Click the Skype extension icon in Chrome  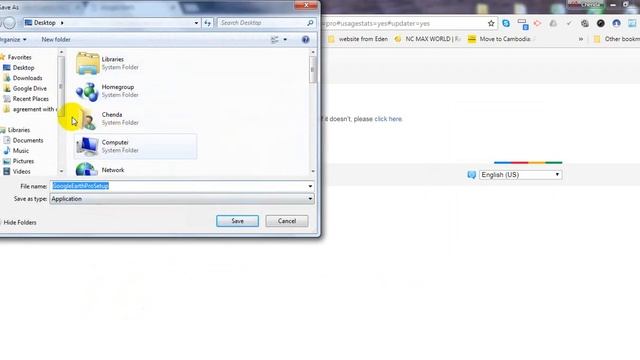506,24
